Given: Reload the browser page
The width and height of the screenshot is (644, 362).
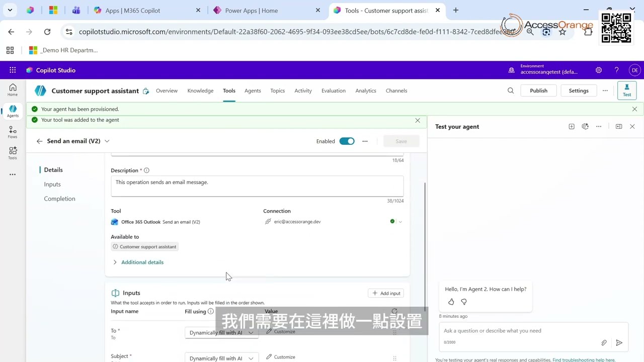Looking at the screenshot, I should tap(47, 32).
